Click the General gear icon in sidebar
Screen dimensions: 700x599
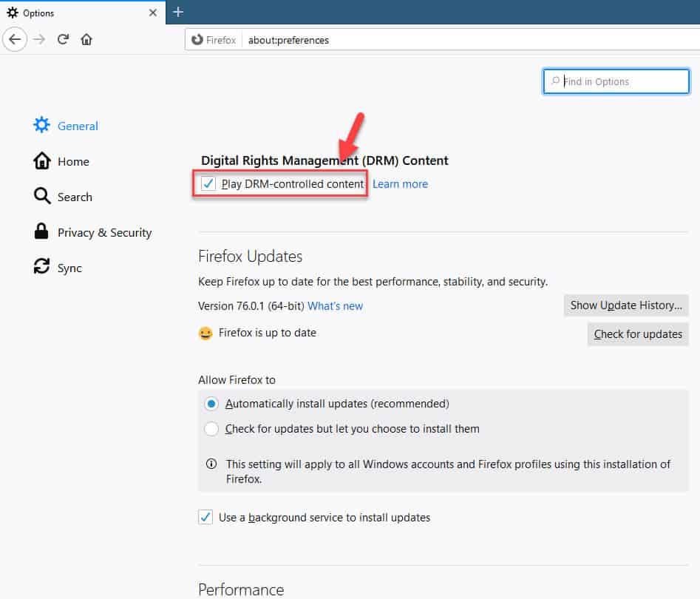point(41,125)
